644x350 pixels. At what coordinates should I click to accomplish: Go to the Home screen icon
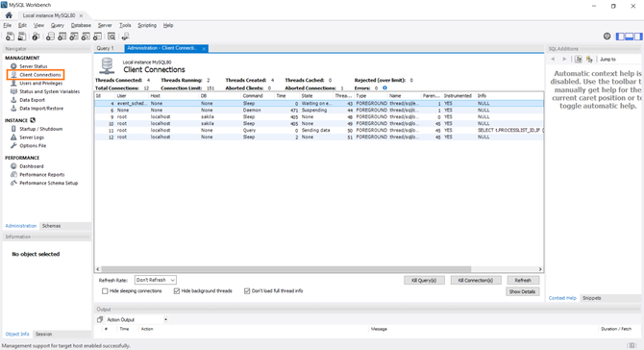point(9,15)
